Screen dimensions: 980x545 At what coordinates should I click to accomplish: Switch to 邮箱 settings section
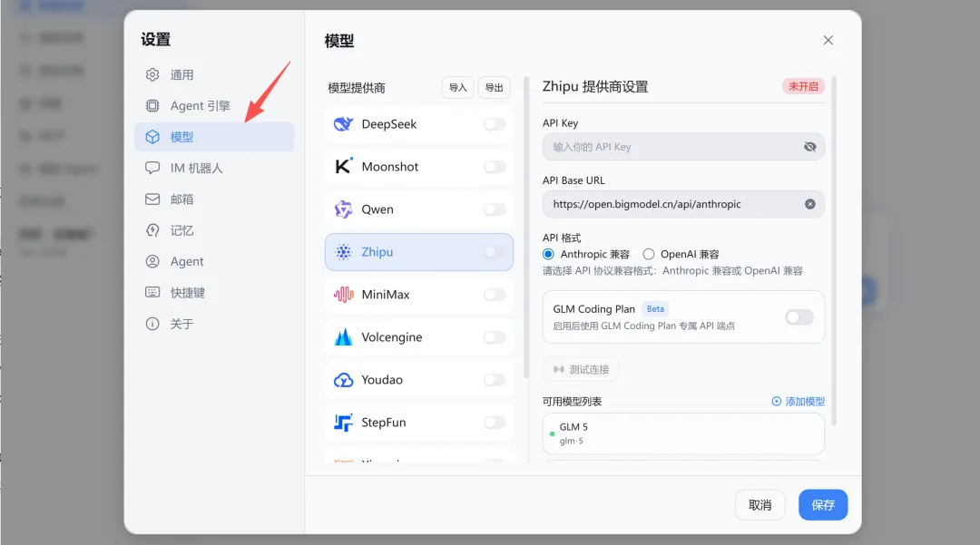[214, 200]
